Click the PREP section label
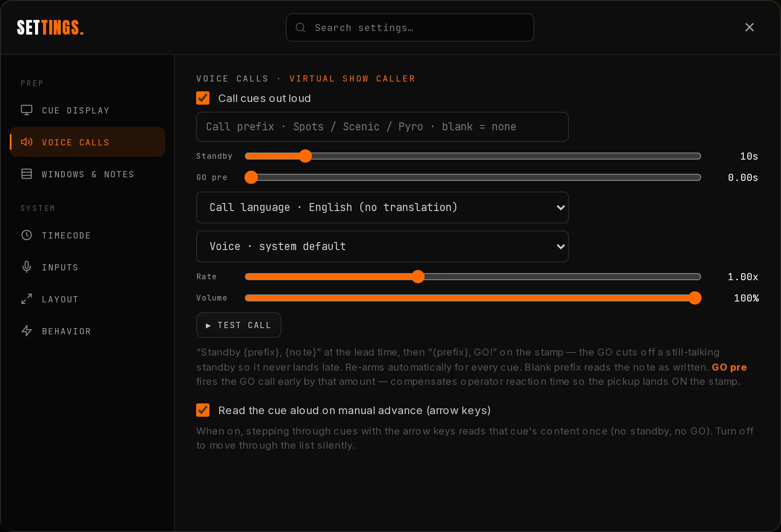The height and width of the screenshot is (532, 781). click(32, 83)
